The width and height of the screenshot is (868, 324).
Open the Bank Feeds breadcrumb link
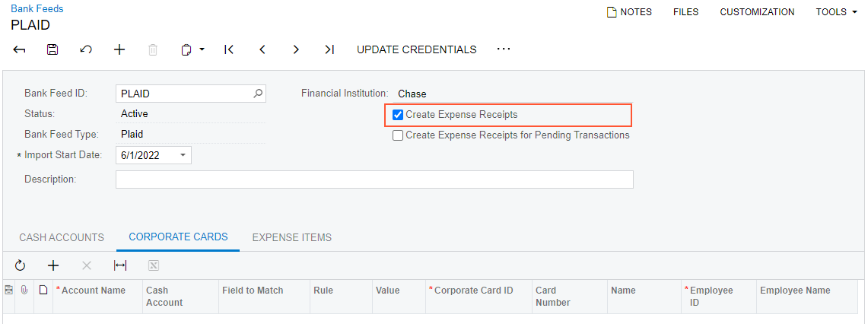click(x=37, y=9)
